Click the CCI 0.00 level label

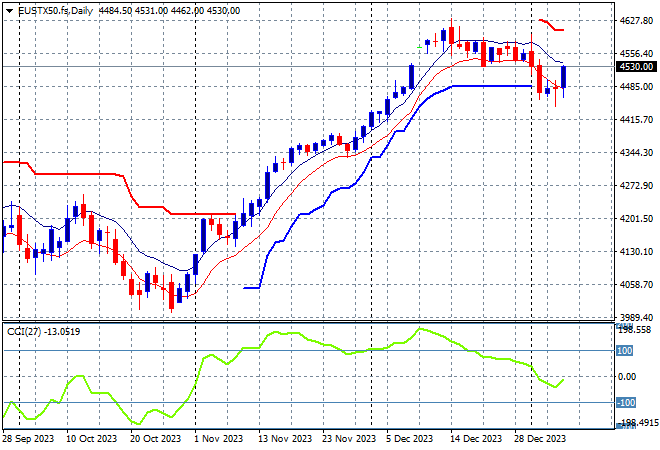click(x=627, y=377)
